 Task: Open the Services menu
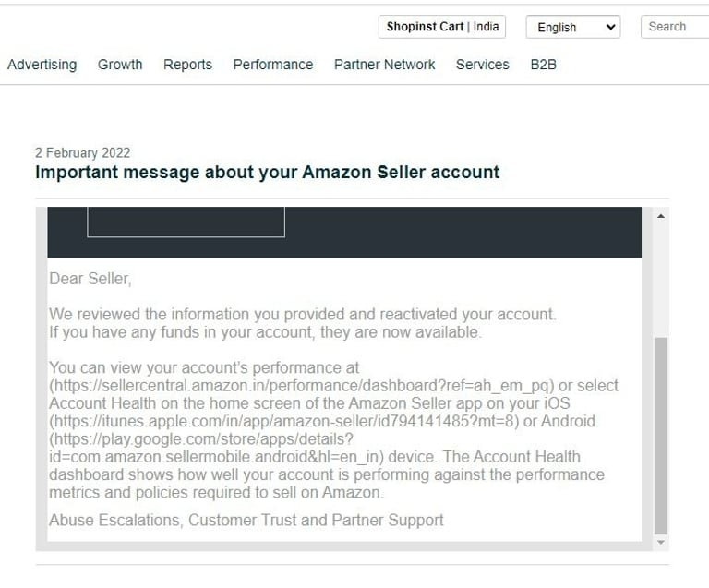pyautogui.click(x=483, y=65)
